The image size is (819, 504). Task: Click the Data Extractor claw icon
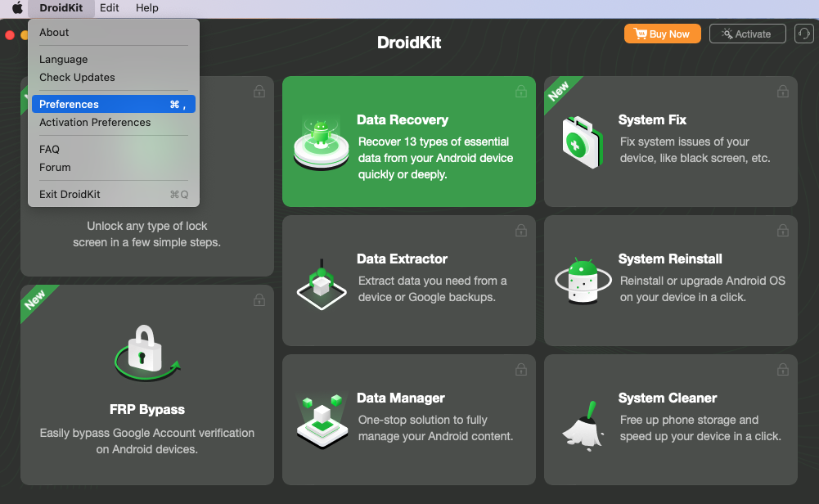(322, 285)
